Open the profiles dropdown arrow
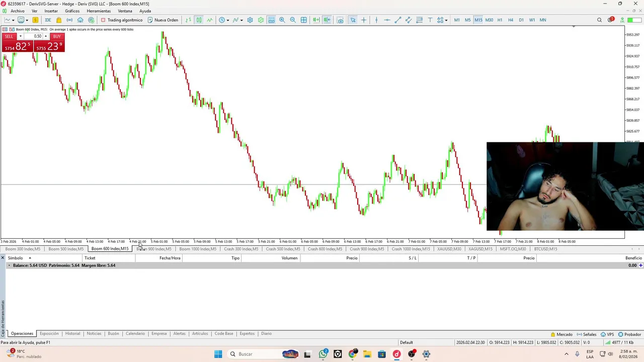The height and width of the screenshot is (362, 644). [x=27, y=21]
